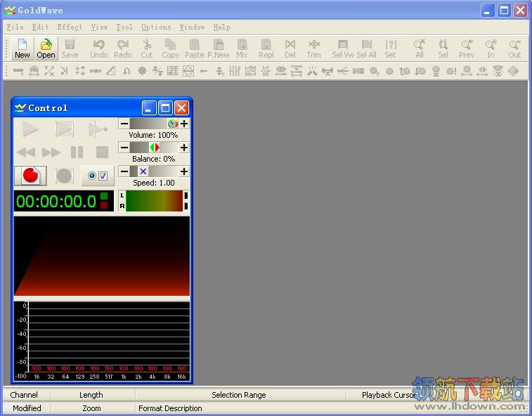Screen dimensions: 532x416
Task: Open the Options menu
Action: [156, 27]
